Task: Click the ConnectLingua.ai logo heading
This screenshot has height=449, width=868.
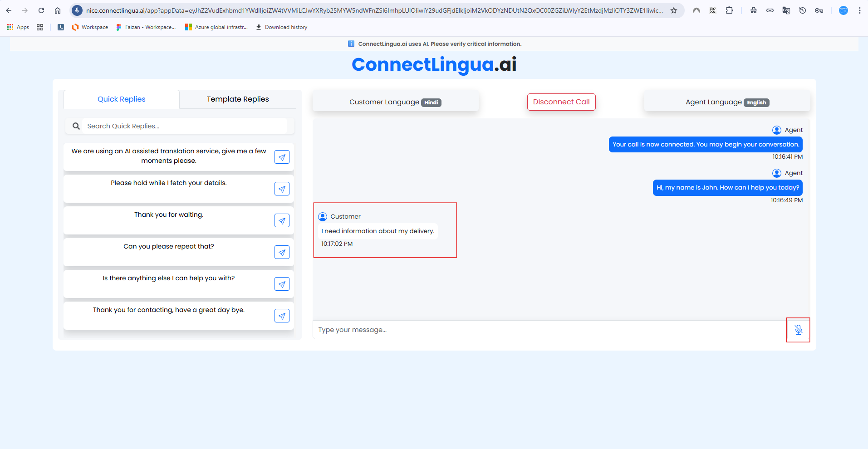Action: click(434, 64)
